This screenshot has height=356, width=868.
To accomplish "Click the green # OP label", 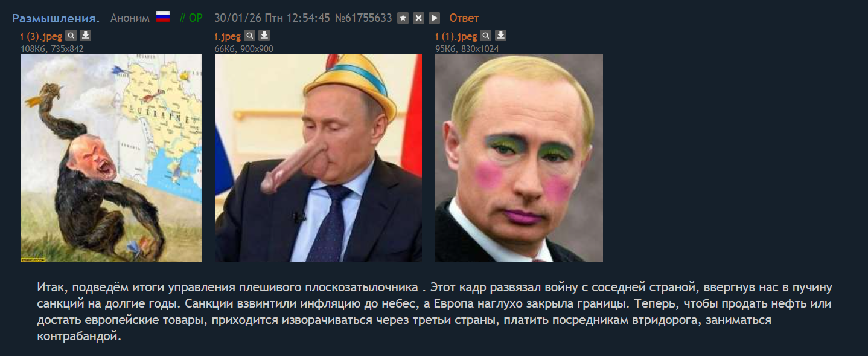I will [x=191, y=18].
